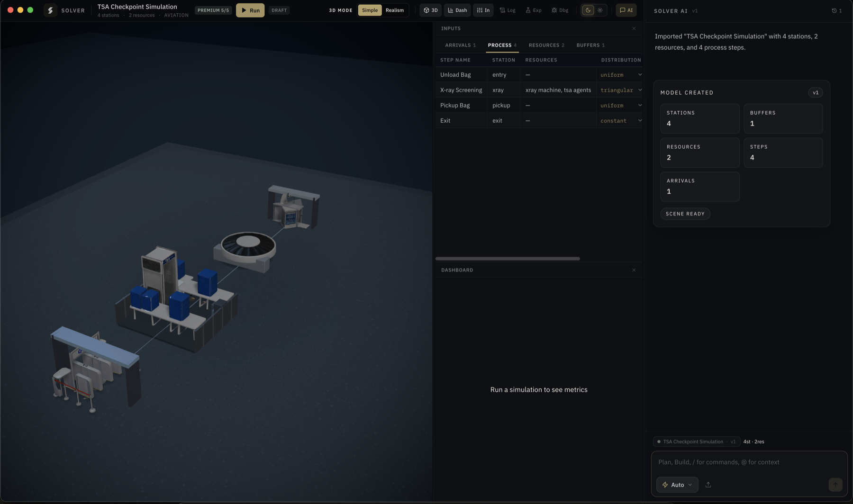The image size is (853, 504).
Task: Click the DISTRIBUTION column header
Action: tap(621, 60)
